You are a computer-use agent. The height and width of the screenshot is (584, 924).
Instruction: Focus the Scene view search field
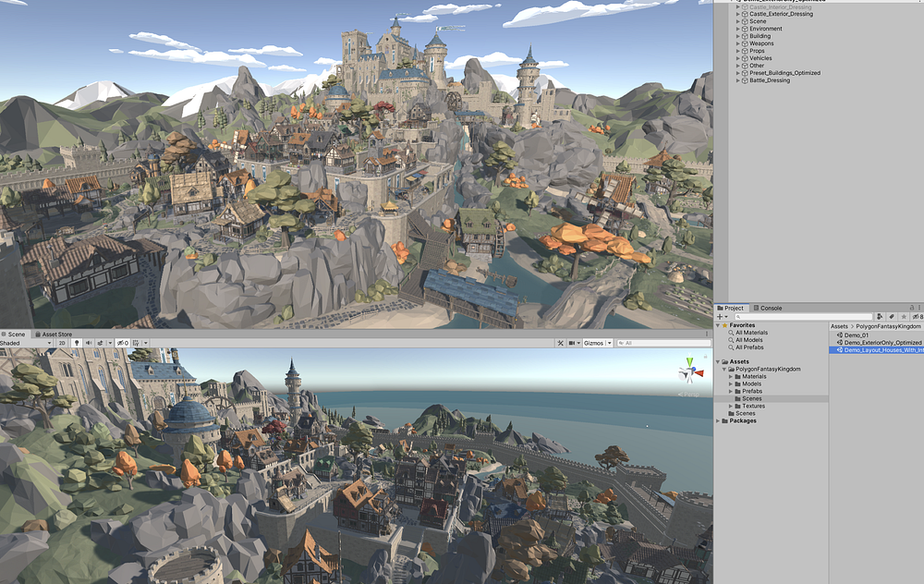click(x=663, y=343)
